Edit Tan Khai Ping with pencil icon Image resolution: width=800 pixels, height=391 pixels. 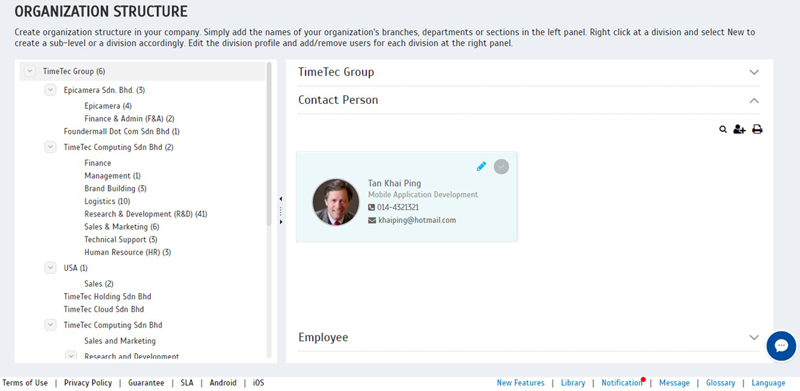481,166
